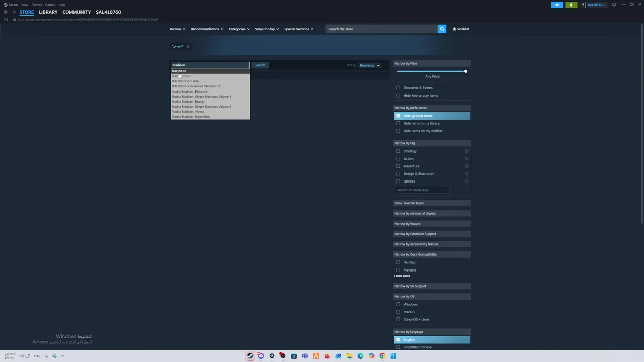Viewport: 644px width, 362px height.
Task: Check Hide items in my library
Action: (x=398, y=123)
